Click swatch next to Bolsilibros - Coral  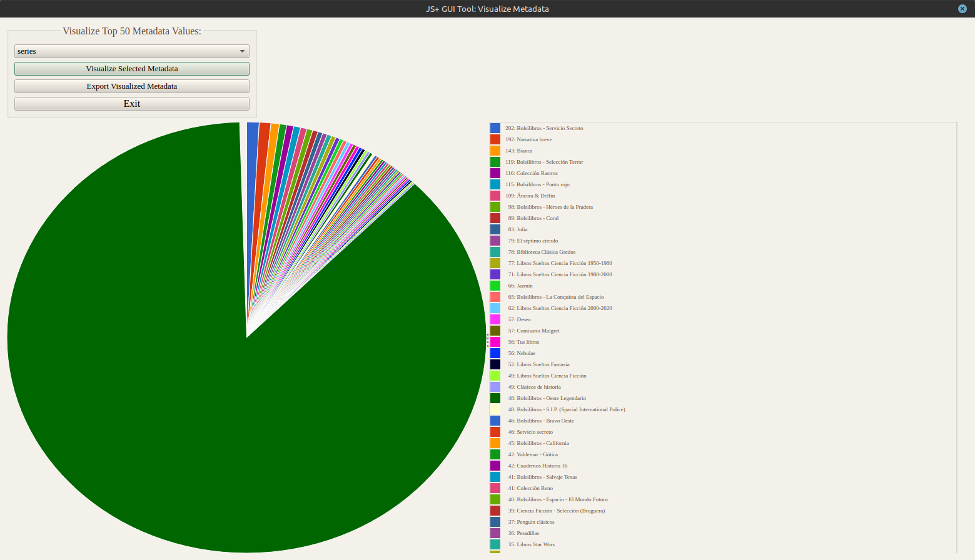[x=495, y=218]
